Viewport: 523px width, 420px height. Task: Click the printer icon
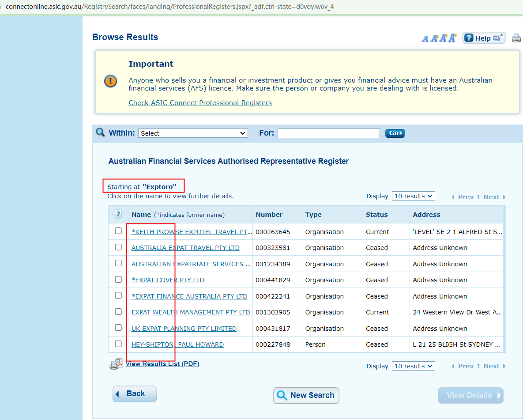516,38
